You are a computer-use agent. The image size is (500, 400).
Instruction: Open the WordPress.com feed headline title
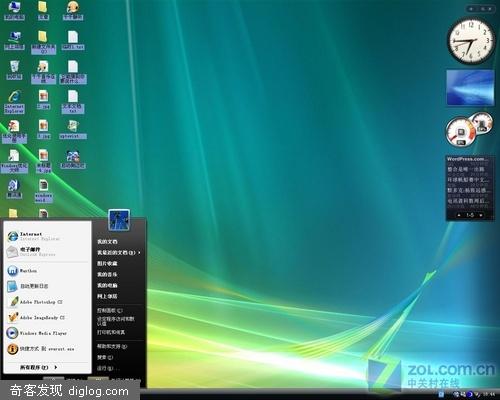467,159
